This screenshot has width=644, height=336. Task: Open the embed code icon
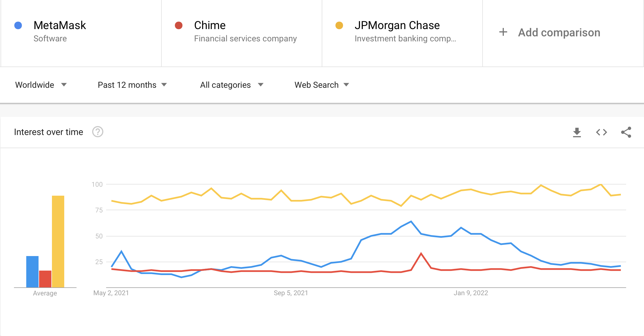tap(601, 132)
